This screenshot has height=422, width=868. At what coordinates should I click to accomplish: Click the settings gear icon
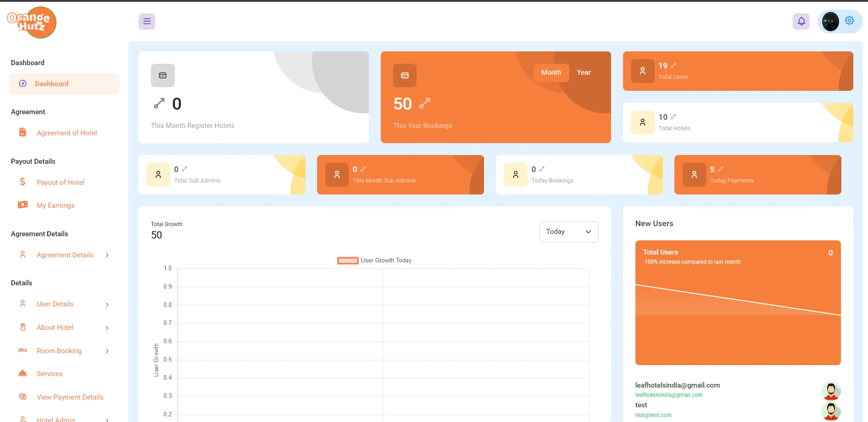[850, 21]
